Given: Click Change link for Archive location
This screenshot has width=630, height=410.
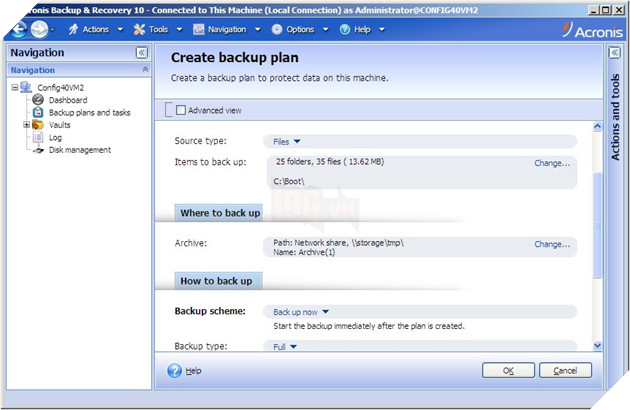Looking at the screenshot, I should point(552,244).
